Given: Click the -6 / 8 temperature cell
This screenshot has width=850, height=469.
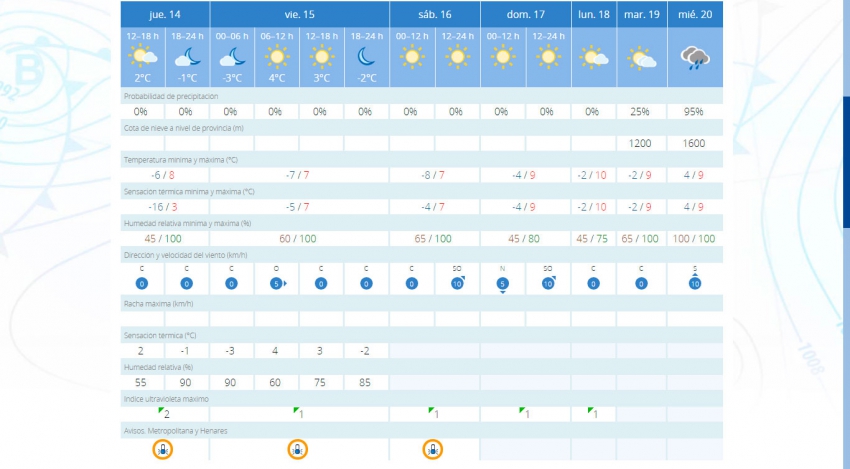Looking at the screenshot, I should pyautogui.click(x=163, y=175).
